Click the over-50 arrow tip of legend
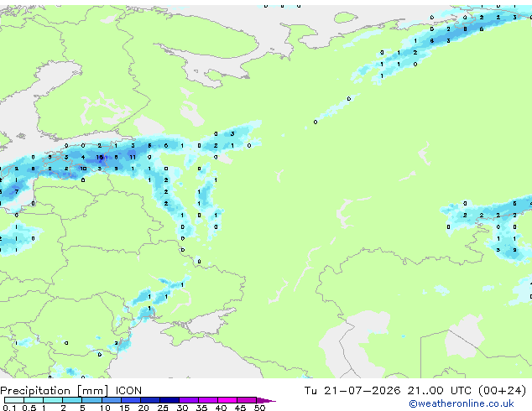The height and width of the screenshot is (411, 532). [266, 400]
